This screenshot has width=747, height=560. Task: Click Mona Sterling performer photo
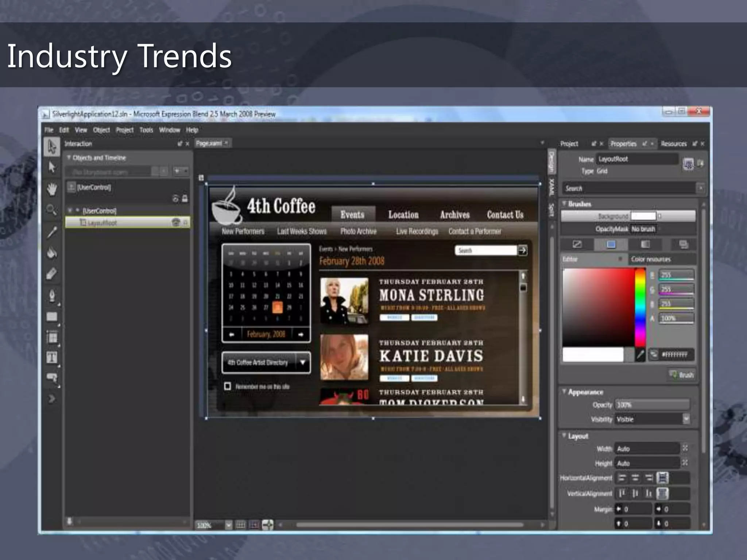(x=344, y=300)
